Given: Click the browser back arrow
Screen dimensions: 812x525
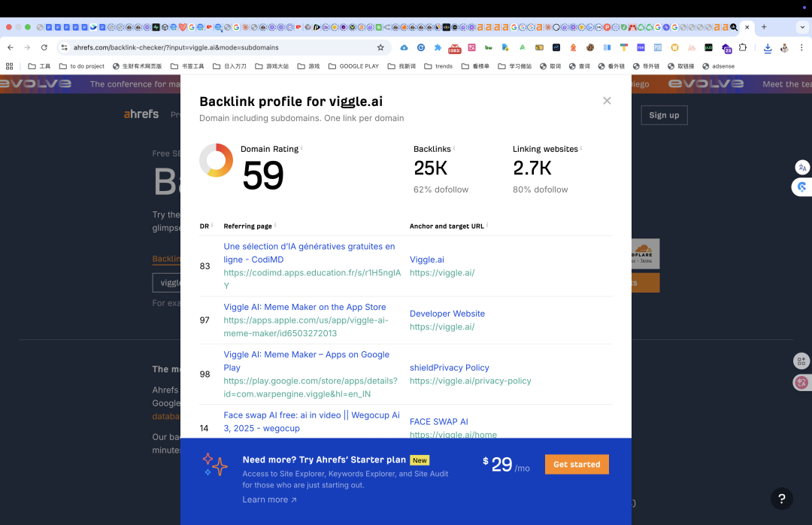Looking at the screenshot, I should click(x=11, y=47).
